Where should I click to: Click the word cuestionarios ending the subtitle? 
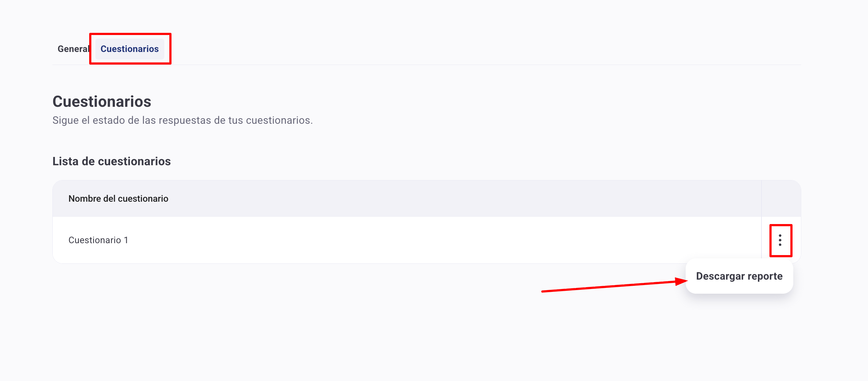click(279, 120)
